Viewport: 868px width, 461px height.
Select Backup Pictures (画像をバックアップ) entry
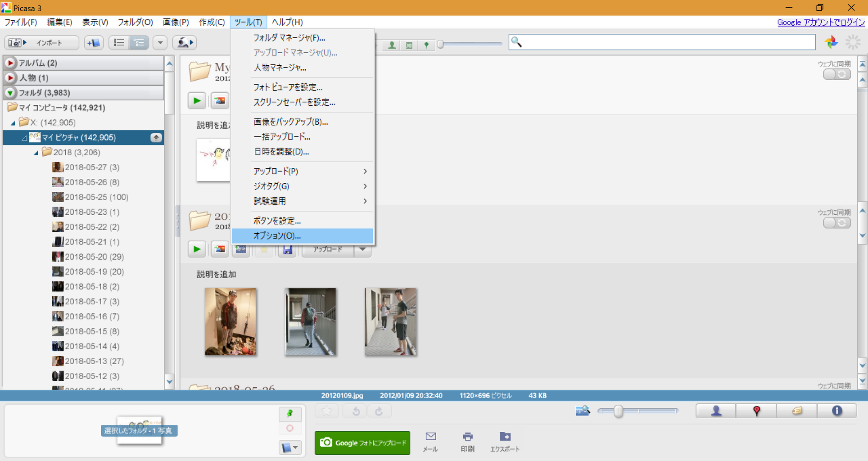pos(302,122)
